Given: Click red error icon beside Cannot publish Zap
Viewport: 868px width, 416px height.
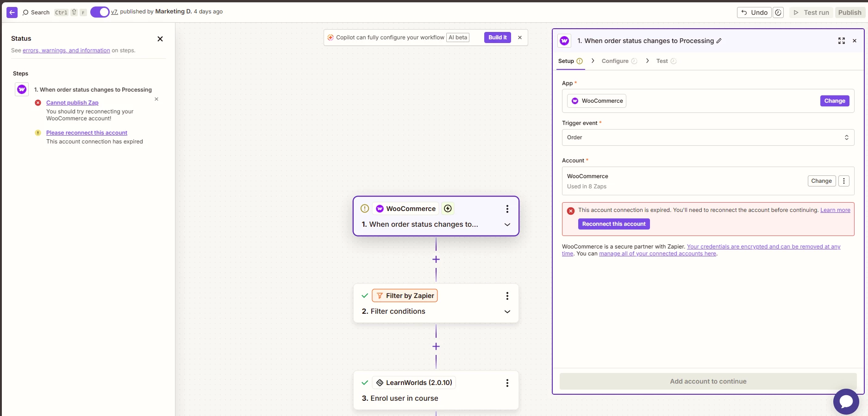Looking at the screenshot, I should click(x=38, y=103).
